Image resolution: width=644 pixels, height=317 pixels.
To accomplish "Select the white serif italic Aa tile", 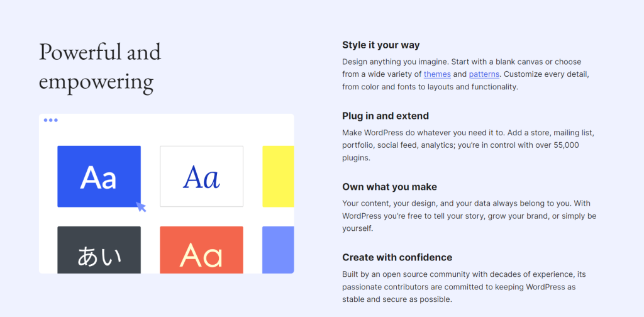I will [201, 176].
